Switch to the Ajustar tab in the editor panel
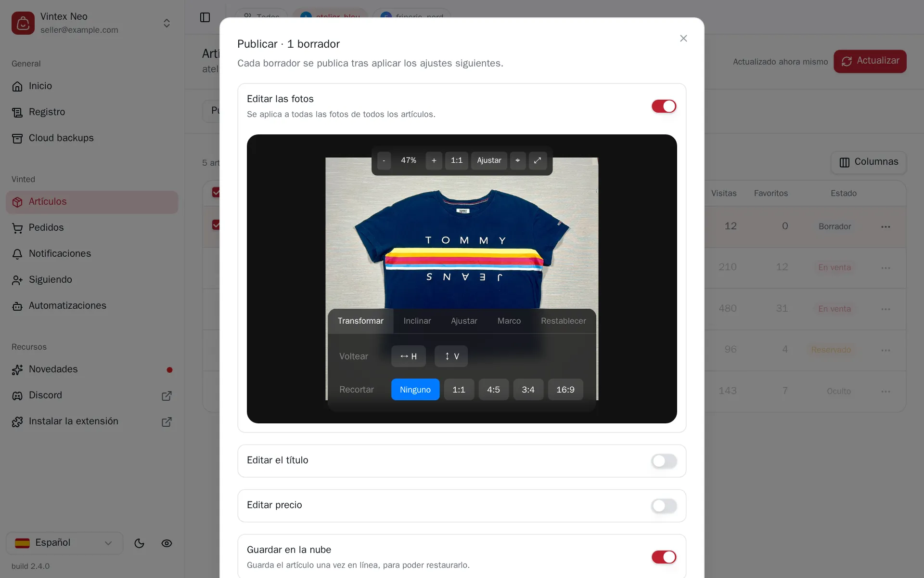Screen dimensions: 924x578 tap(464, 321)
